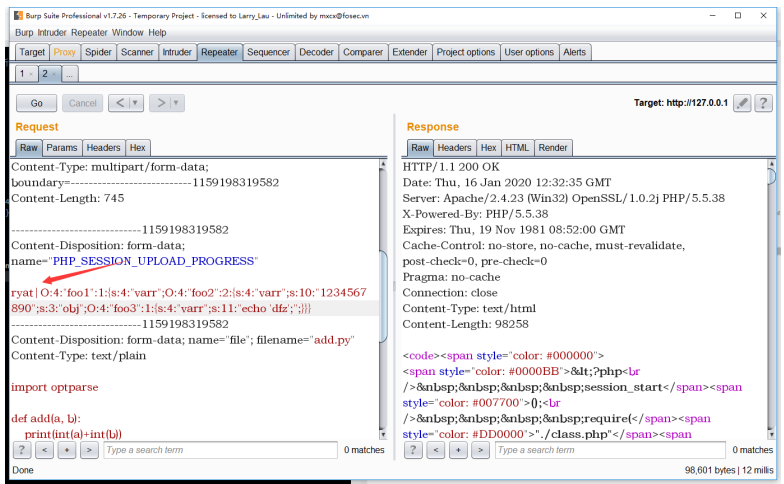784x484 pixels.
Task: Switch to the Intruder tool tab
Action: (x=177, y=52)
